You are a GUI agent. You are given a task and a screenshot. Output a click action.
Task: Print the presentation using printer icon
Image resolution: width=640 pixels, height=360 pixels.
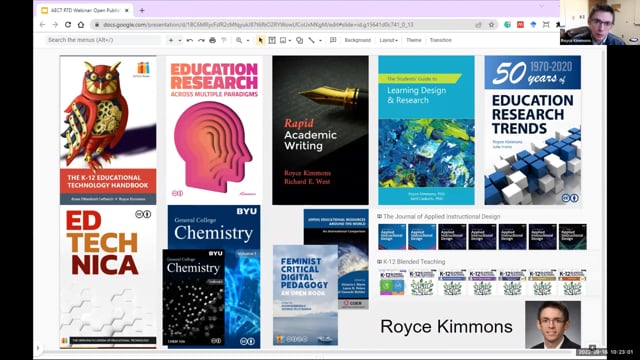[212, 40]
